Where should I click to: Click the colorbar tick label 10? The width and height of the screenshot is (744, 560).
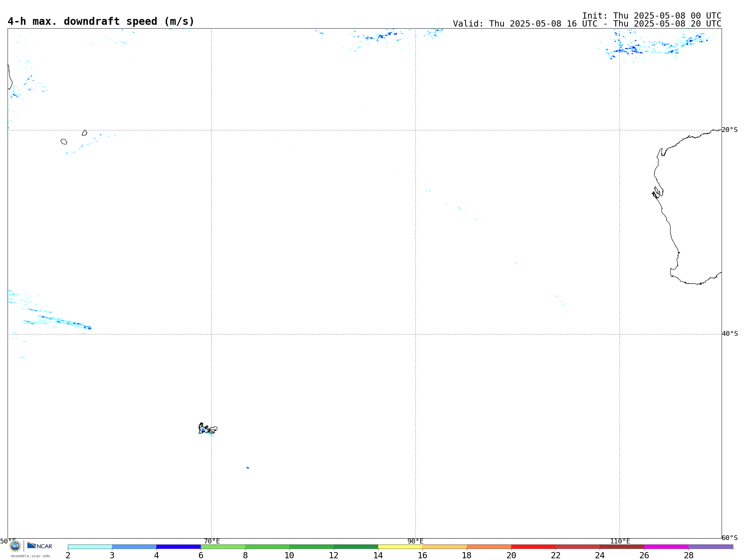click(x=289, y=556)
